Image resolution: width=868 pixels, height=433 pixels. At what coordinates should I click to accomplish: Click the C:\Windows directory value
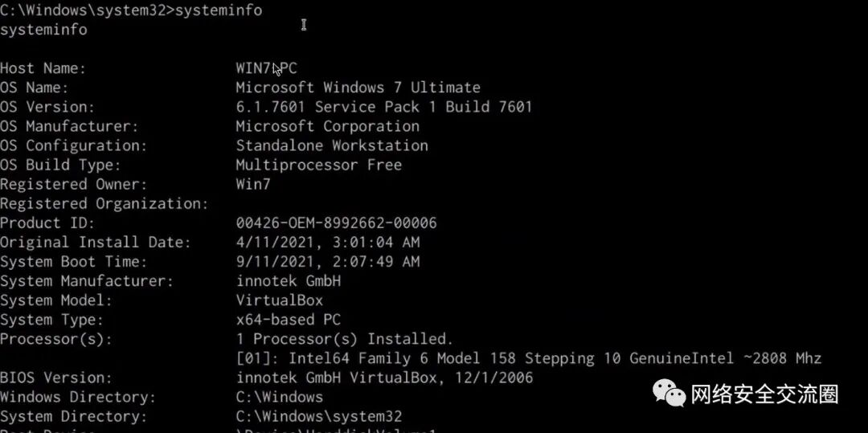tap(279, 397)
